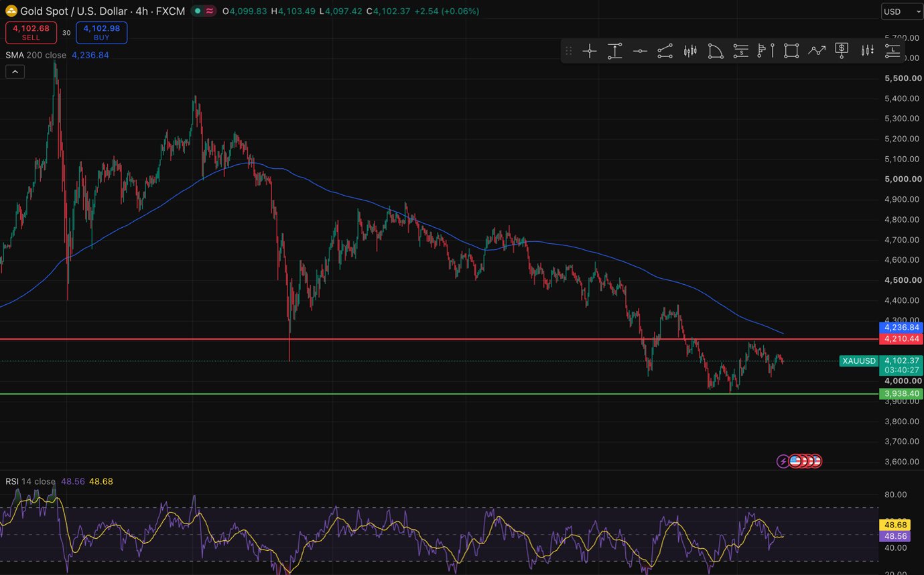Image resolution: width=924 pixels, height=575 pixels.
Task: Select the arc drawing tool
Action: click(x=716, y=51)
